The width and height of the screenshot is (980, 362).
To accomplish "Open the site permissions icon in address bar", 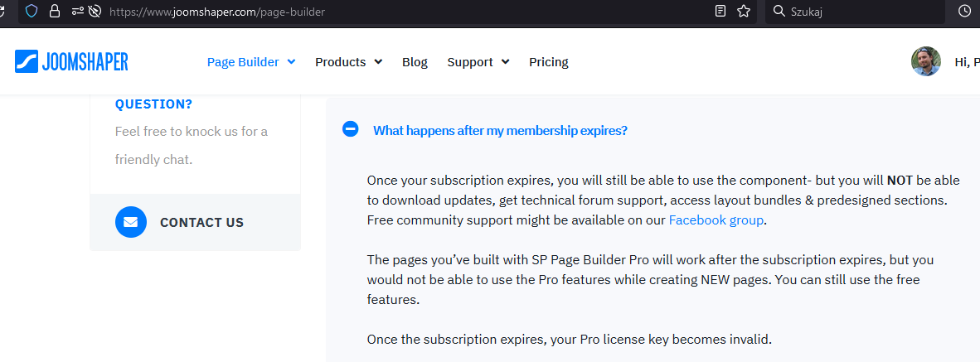I will [x=76, y=12].
